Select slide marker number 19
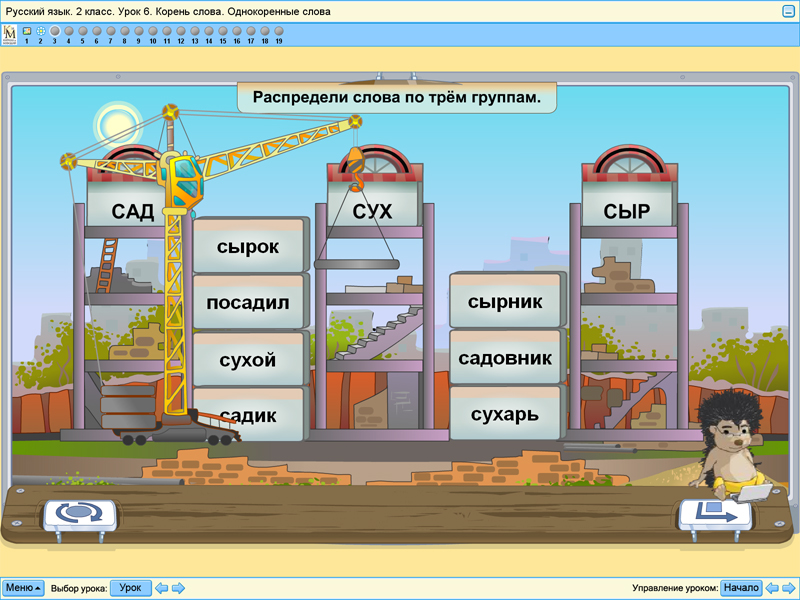Viewport: 800px width, 600px height. (280, 33)
